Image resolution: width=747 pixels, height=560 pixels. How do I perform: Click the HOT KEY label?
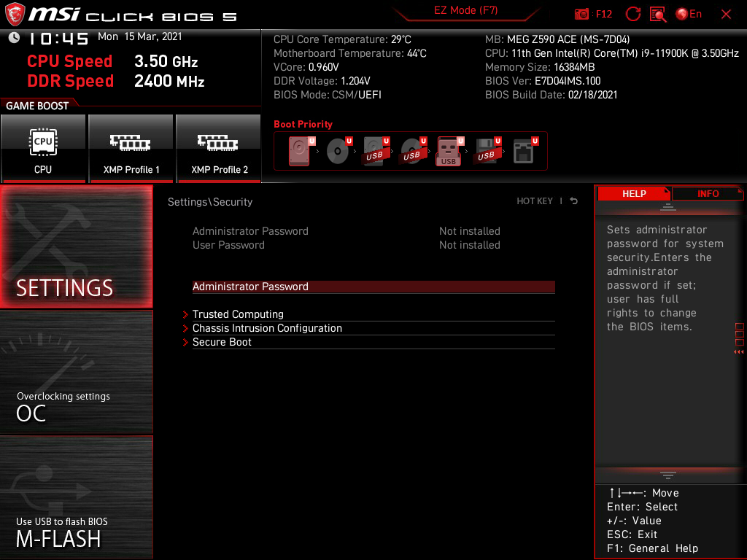tap(535, 201)
